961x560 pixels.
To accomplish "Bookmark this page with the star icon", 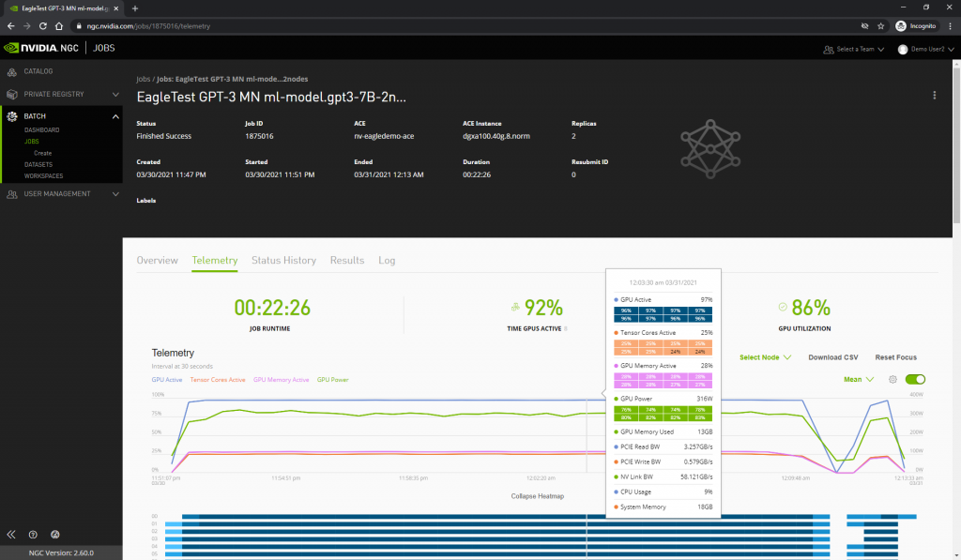I will tap(879, 26).
